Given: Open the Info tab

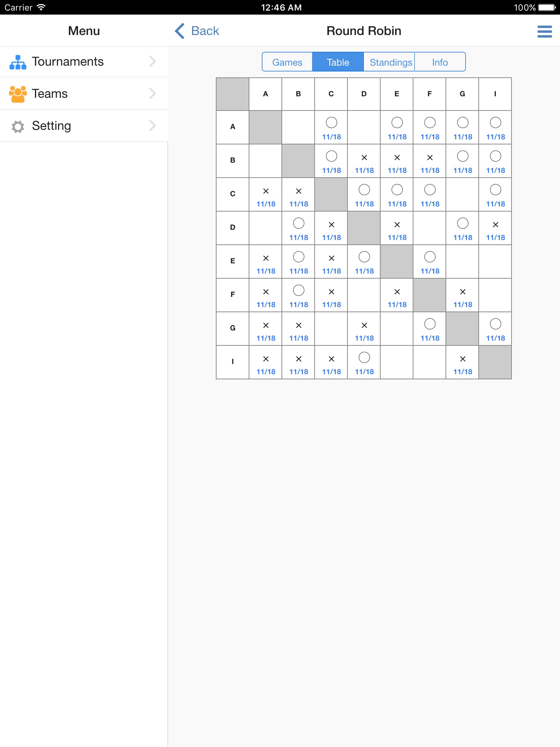Looking at the screenshot, I should [x=440, y=62].
